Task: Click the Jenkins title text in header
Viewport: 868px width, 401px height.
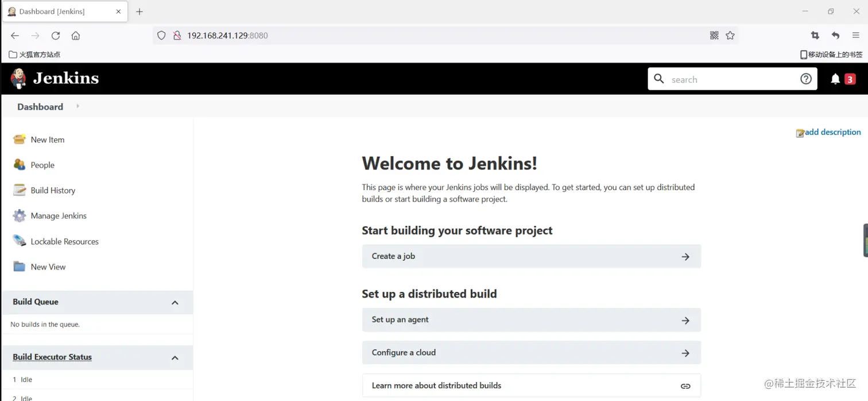Action: 66,78
